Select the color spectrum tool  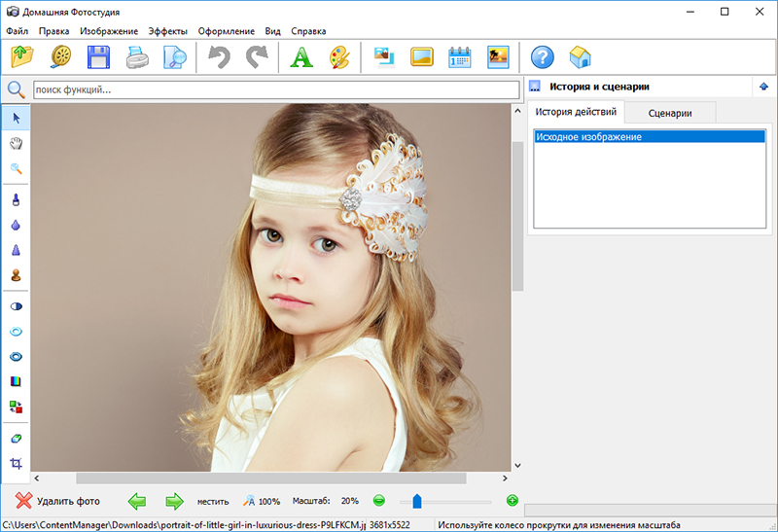pyautogui.click(x=16, y=381)
